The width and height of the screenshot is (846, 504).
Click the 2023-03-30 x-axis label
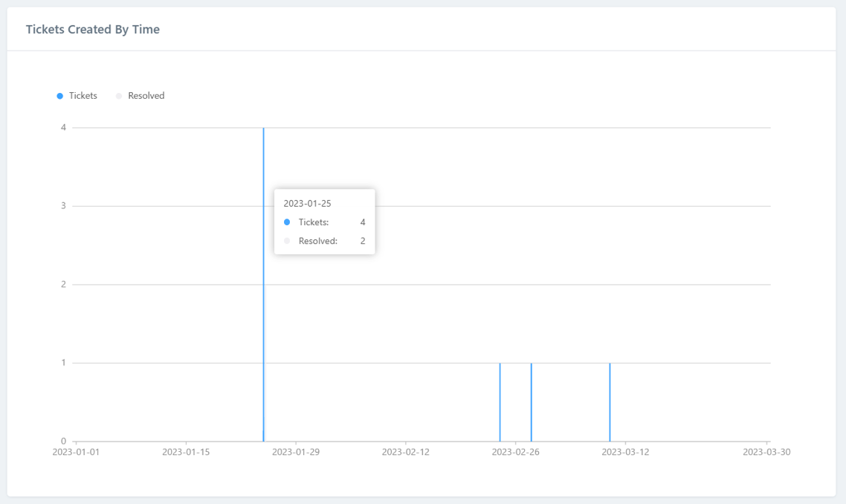[766, 452]
